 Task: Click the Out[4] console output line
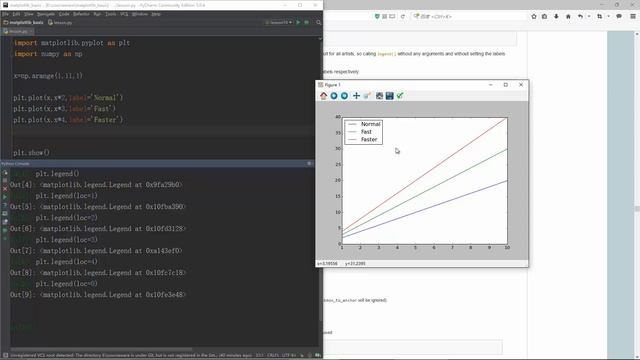click(96, 184)
